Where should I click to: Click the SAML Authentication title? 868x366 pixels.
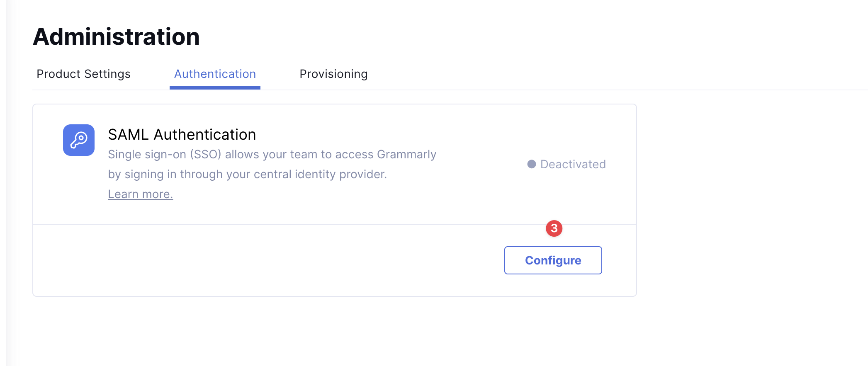(x=182, y=134)
